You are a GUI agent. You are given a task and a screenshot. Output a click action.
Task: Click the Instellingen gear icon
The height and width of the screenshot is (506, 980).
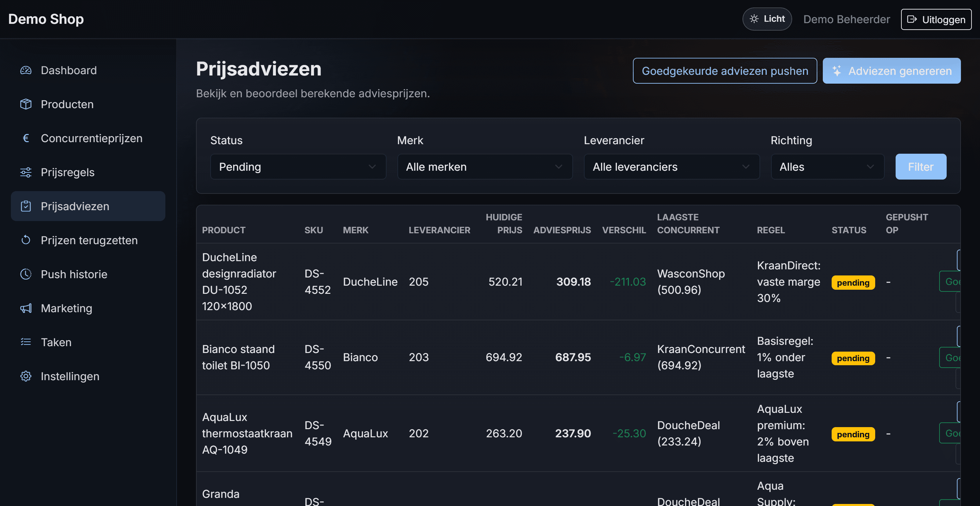[26, 376]
